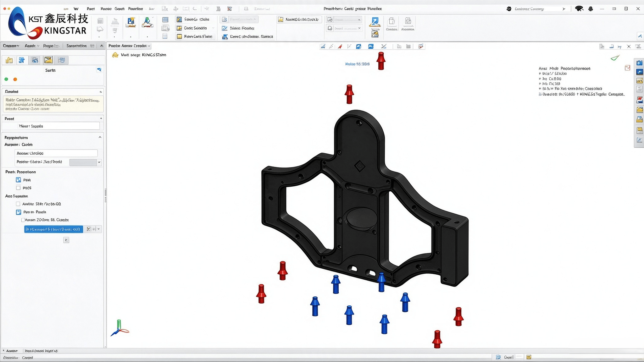Uncheck the PIRA checkbox
This screenshot has width=644, height=362.
click(18, 180)
